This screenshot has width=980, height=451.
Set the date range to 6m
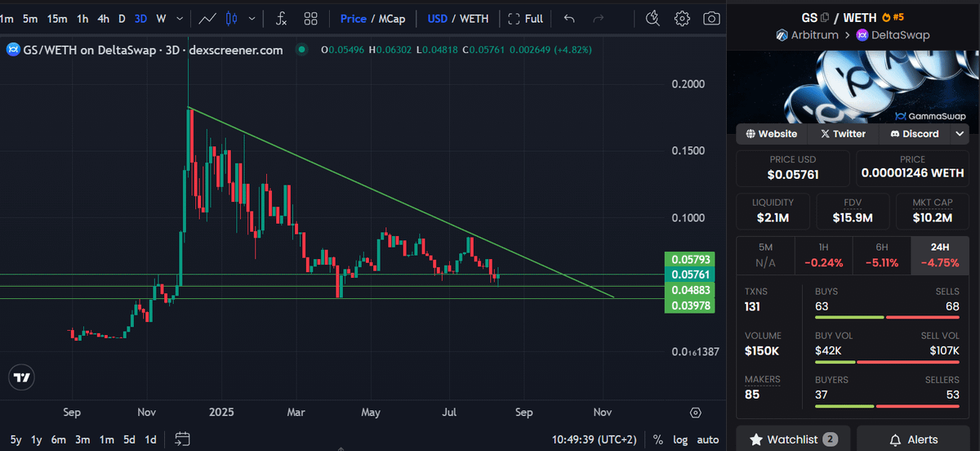(59, 440)
